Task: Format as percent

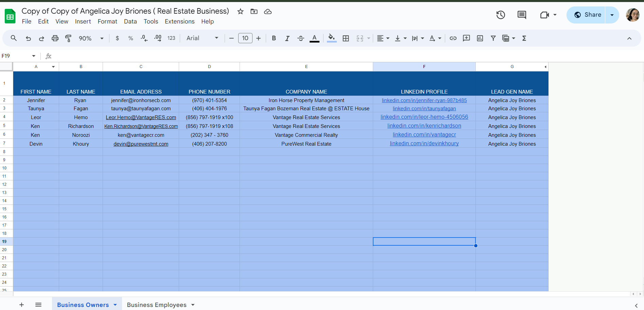Action: coord(130,38)
